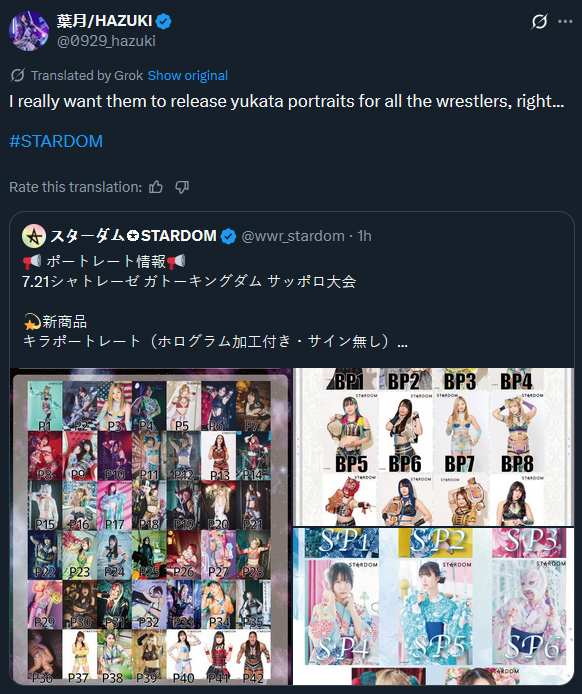The image size is (582, 694).
Task: Open the SP yukata portraits image
Action: (434, 607)
